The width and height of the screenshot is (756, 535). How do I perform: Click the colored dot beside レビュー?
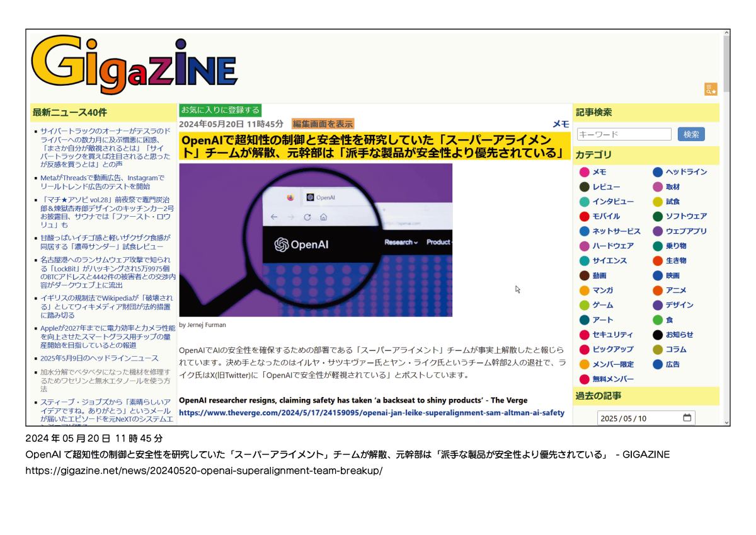point(585,187)
